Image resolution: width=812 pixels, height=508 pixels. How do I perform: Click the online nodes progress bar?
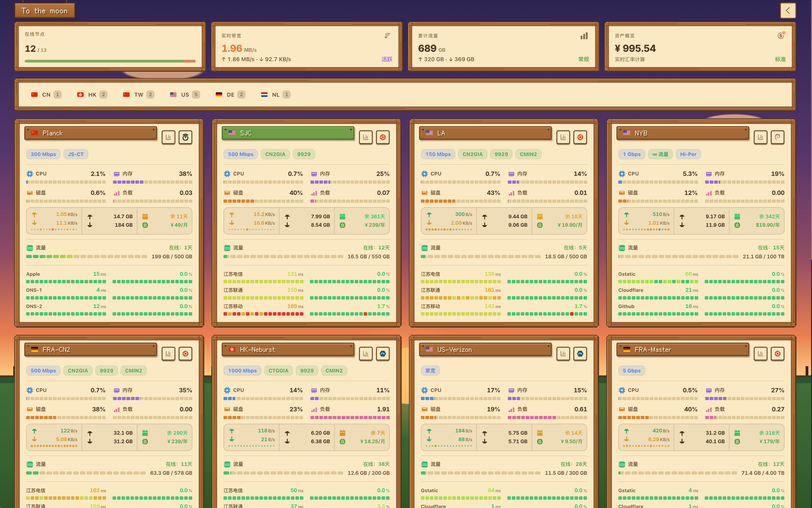point(110,61)
